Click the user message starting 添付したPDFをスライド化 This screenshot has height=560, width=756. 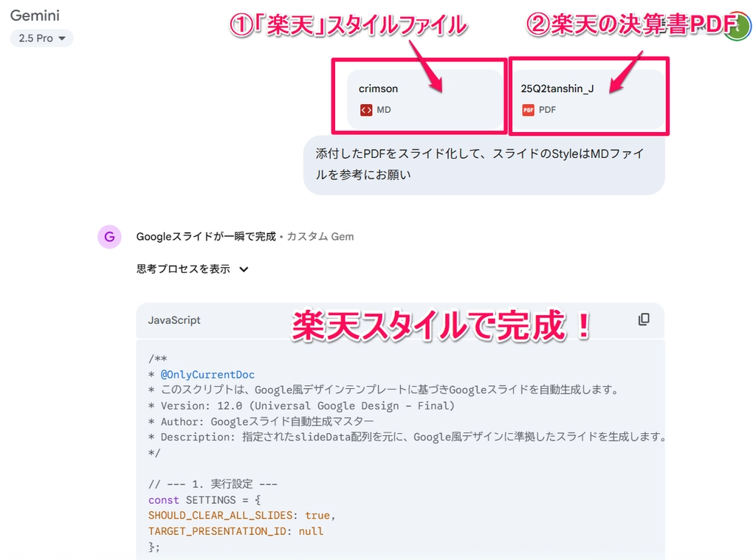tap(484, 165)
